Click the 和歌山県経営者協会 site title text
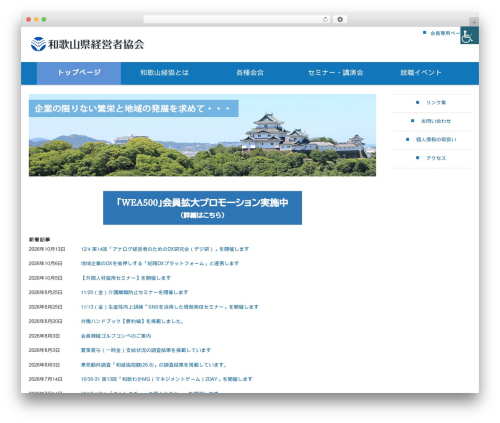 pos(96,44)
